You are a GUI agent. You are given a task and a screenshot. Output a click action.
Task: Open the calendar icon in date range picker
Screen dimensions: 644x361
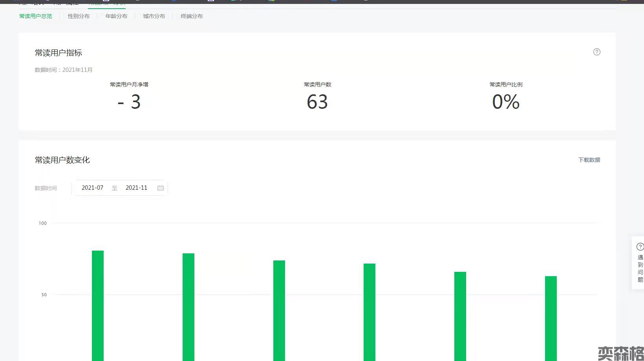pyautogui.click(x=161, y=188)
